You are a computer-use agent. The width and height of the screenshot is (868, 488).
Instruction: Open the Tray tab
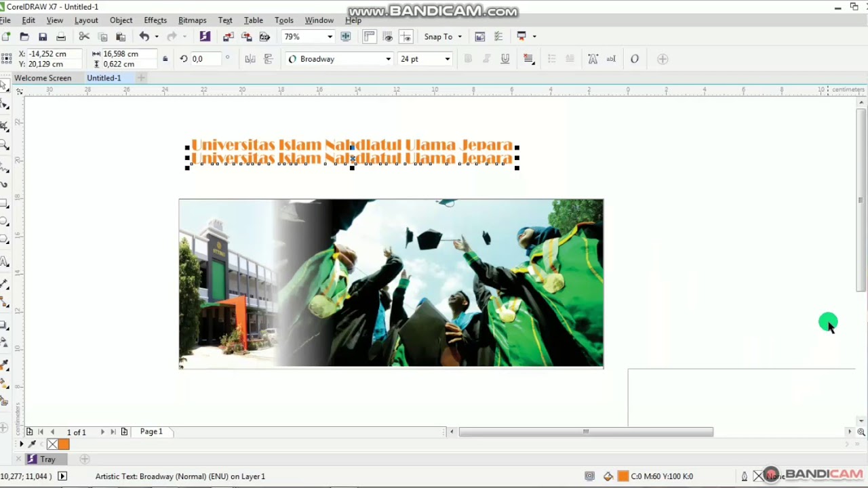point(47,459)
